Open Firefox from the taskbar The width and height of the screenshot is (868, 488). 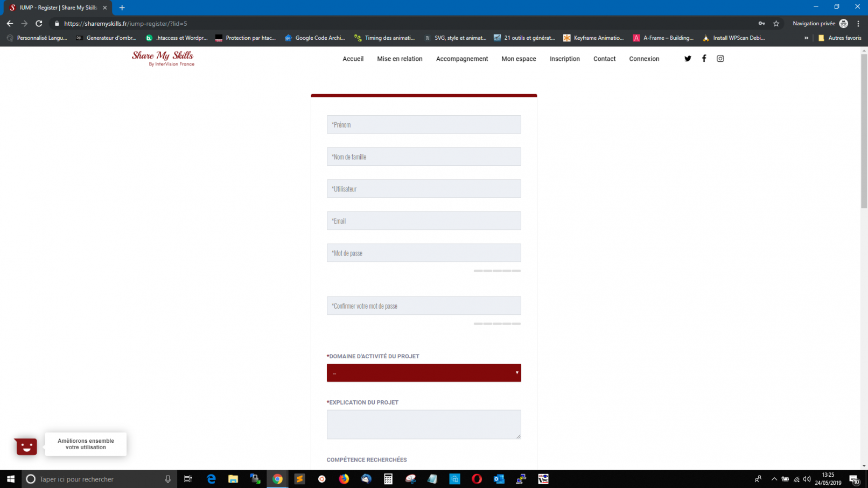point(344,479)
